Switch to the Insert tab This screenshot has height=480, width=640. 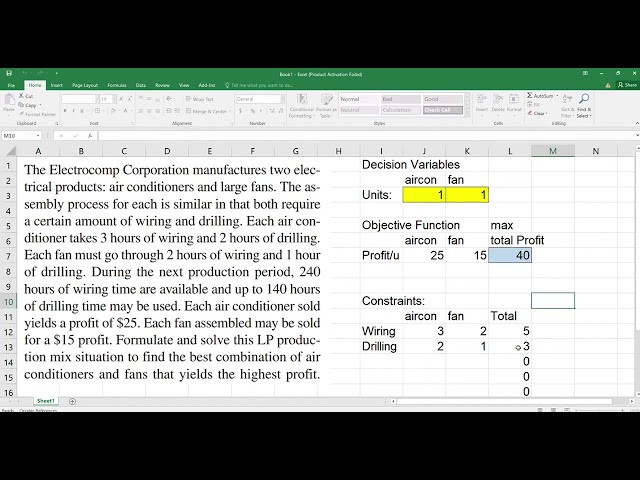tap(56, 85)
